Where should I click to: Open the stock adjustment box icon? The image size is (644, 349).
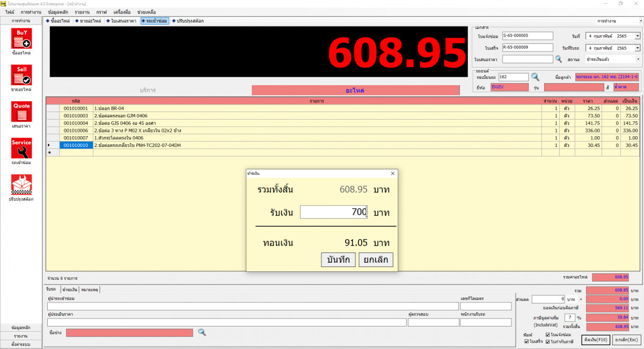coord(21,184)
